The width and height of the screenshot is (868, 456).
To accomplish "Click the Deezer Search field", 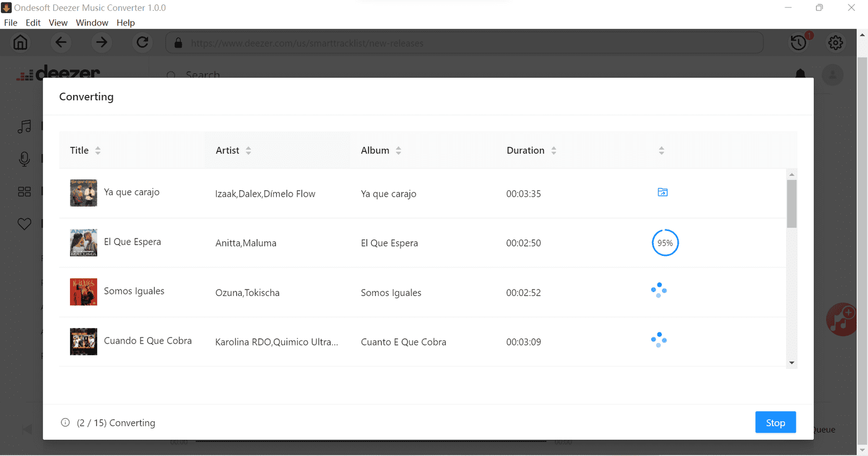I will (x=203, y=74).
